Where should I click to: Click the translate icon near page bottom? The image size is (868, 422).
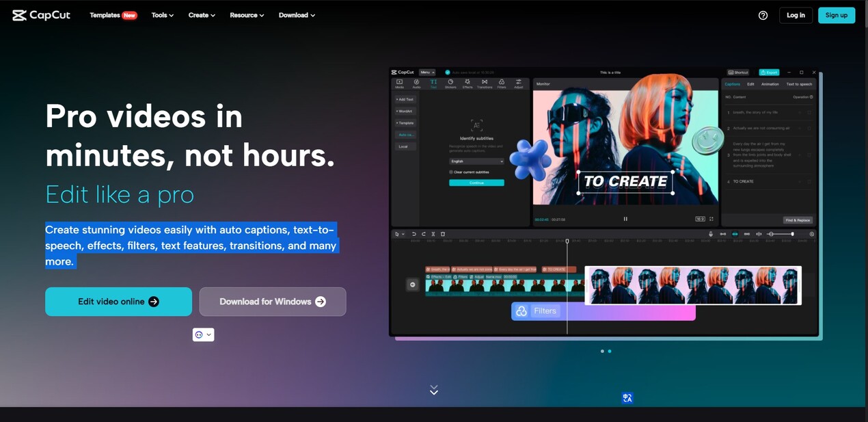coord(627,398)
